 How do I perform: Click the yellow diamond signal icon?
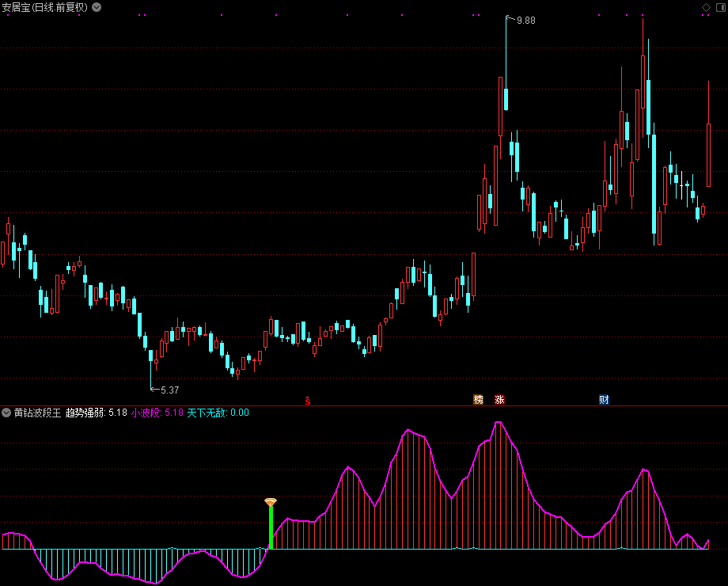(271, 502)
